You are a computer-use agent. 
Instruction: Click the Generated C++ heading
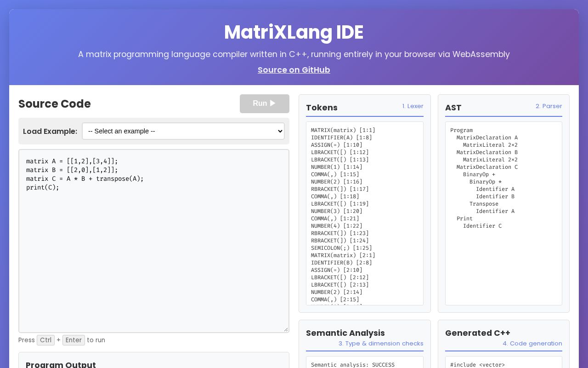[x=478, y=333]
